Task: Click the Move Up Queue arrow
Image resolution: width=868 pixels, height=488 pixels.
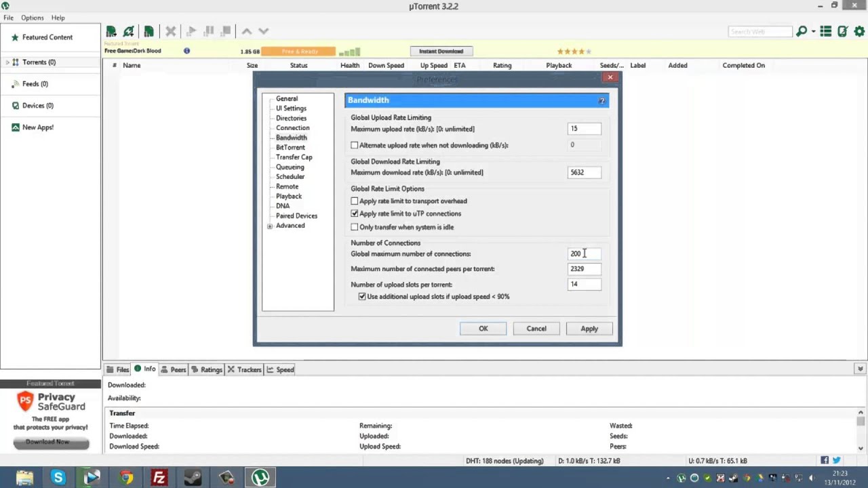Action: [247, 31]
